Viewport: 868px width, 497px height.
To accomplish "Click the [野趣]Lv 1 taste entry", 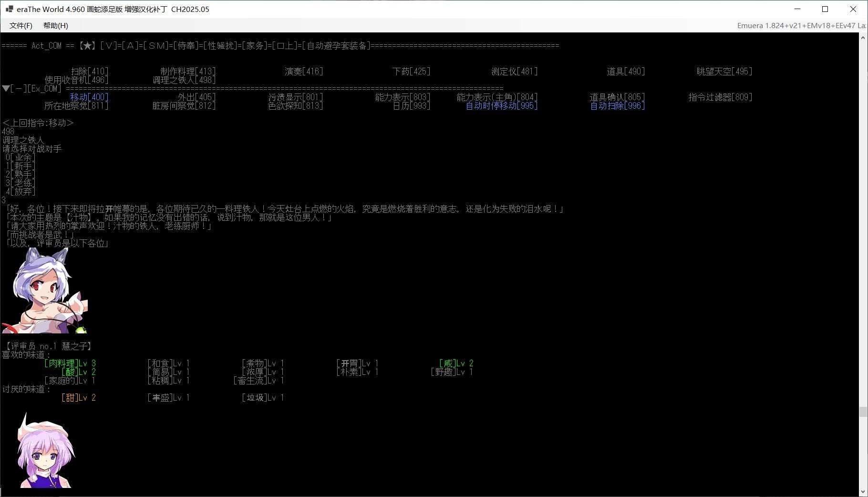I will 452,372.
